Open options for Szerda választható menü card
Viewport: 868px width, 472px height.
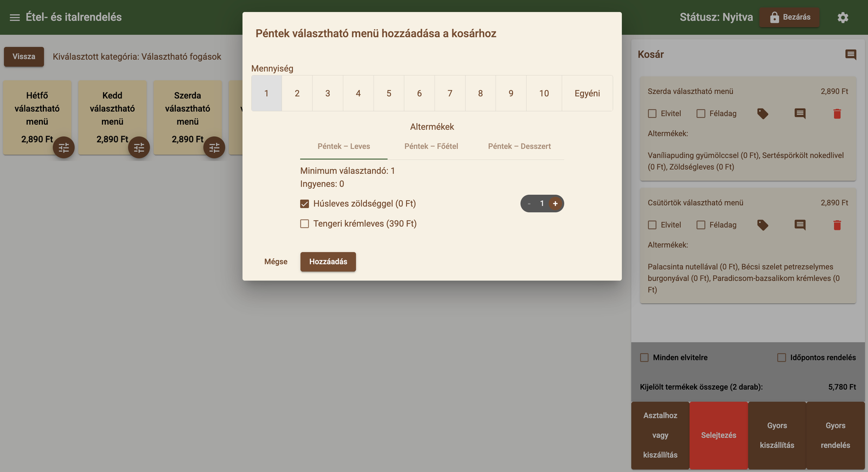coord(214,148)
